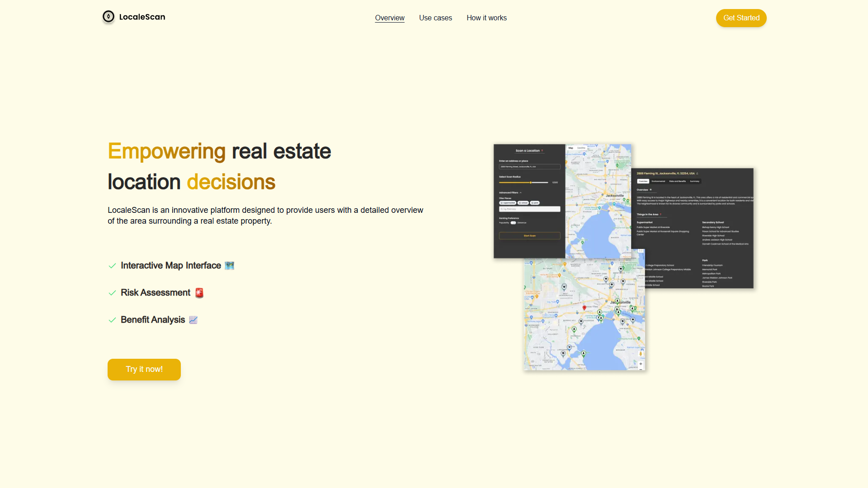This screenshot has height=488, width=868.
Task: Click the red siren emoji after Risk Assessment
Action: [199, 293]
